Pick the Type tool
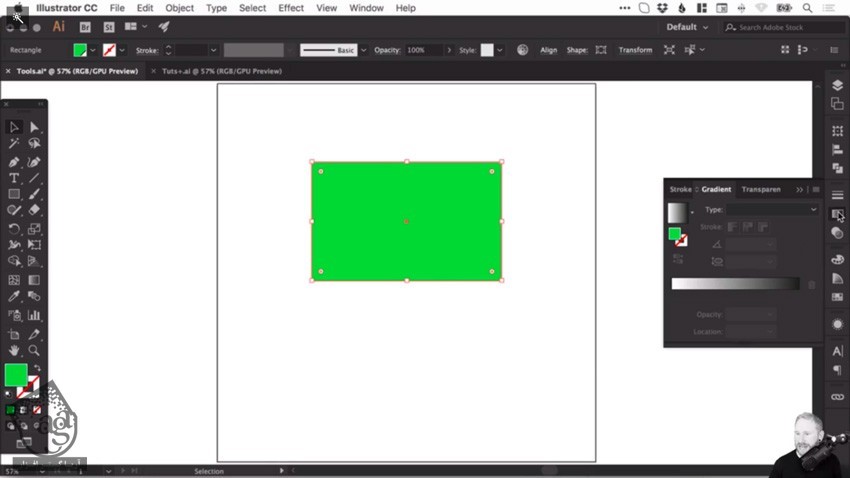Viewport: 850px width, 478px height. coord(14,178)
